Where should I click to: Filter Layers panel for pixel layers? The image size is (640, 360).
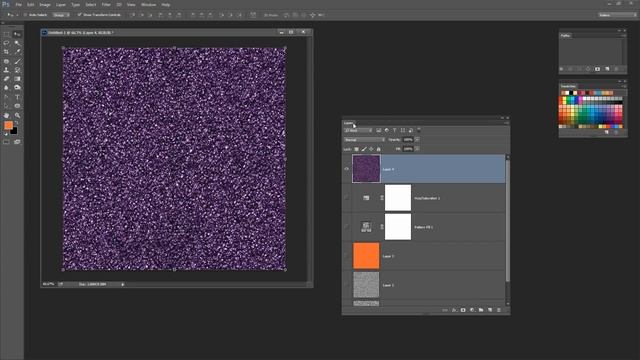(378, 130)
